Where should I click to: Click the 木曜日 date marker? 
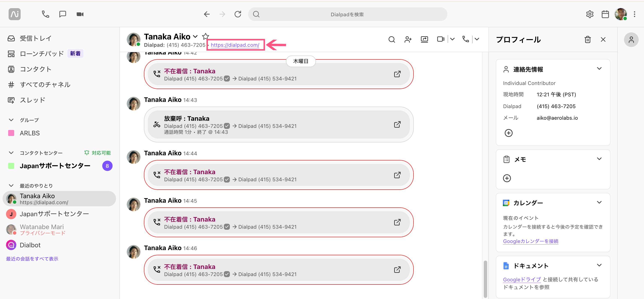[301, 61]
